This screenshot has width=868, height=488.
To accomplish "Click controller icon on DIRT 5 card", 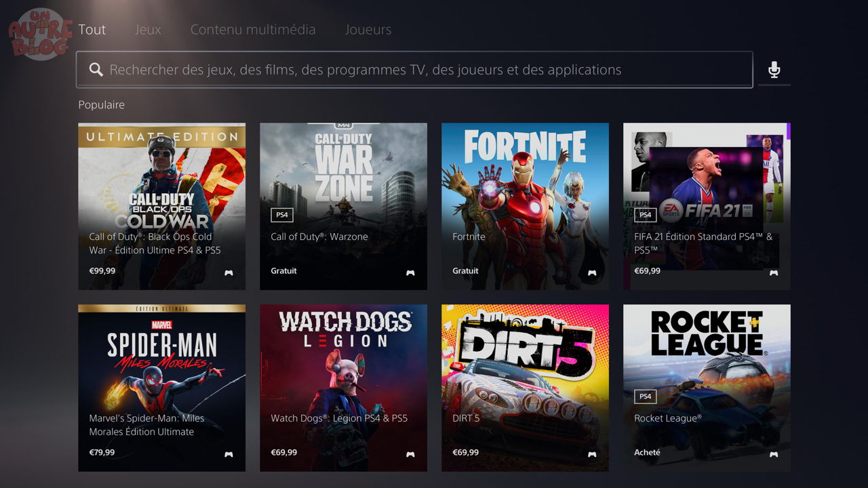I will pyautogui.click(x=592, y=455).
